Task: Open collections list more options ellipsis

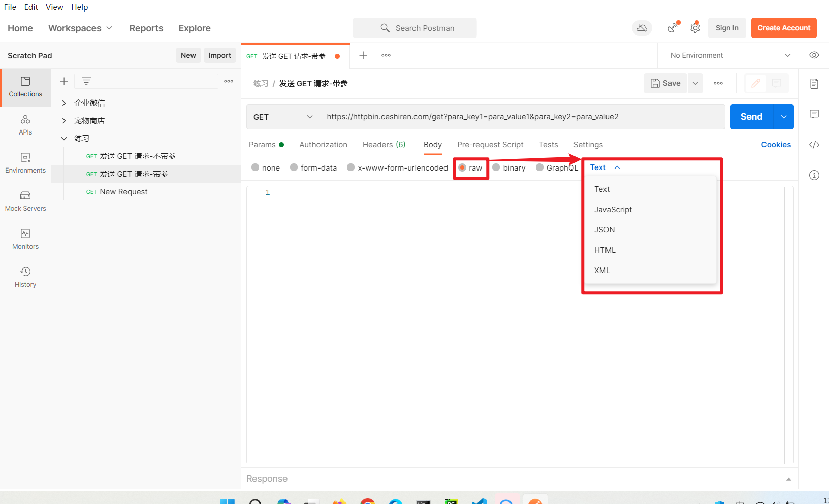Action: 229,81
